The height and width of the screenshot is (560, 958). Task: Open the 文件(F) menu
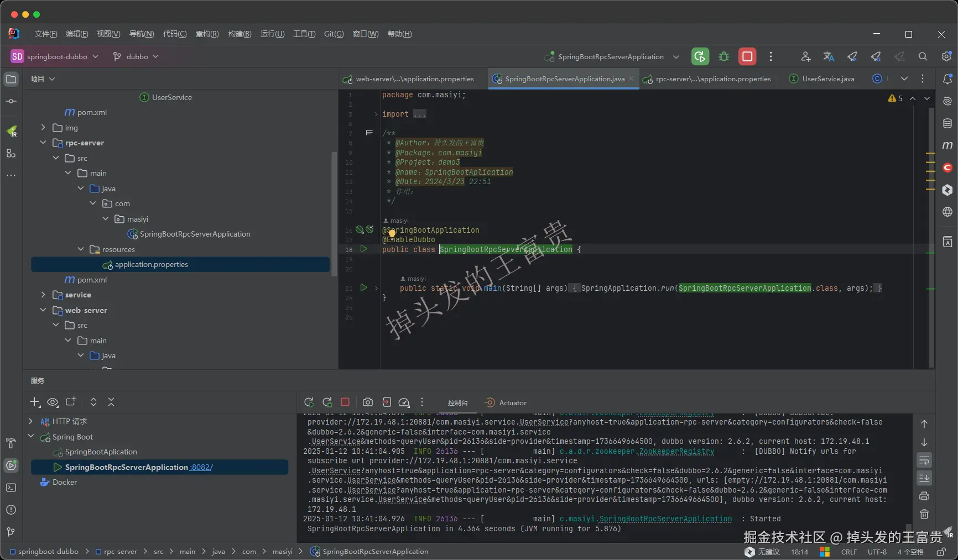point(46,34)
